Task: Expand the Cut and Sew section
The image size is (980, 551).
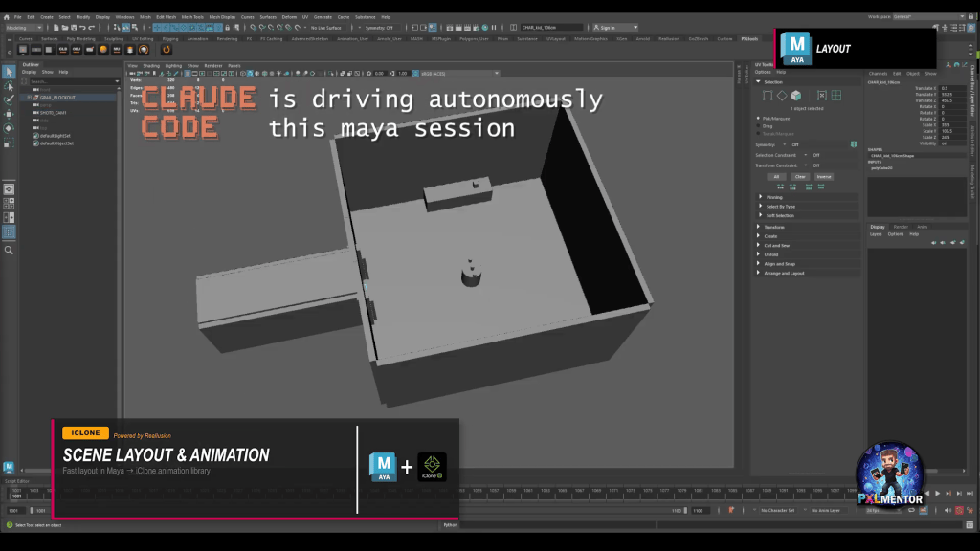Action: pyautogui.click(x=758, y=246)
